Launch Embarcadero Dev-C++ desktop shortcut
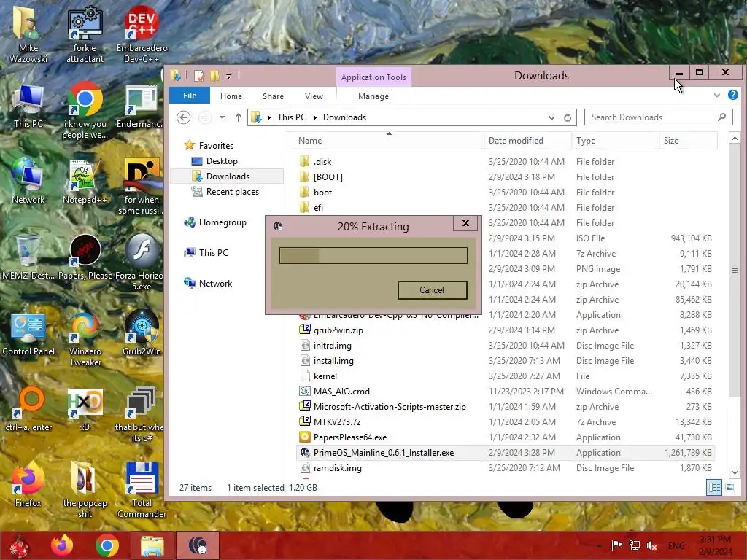This screenshot has height=560, width=747. (142, 34)
